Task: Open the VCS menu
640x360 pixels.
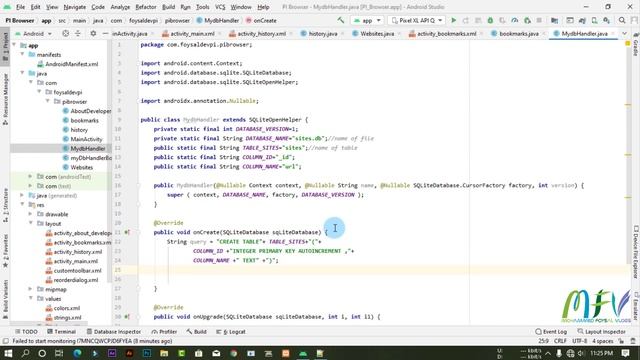Action: [x=220, y=7]
